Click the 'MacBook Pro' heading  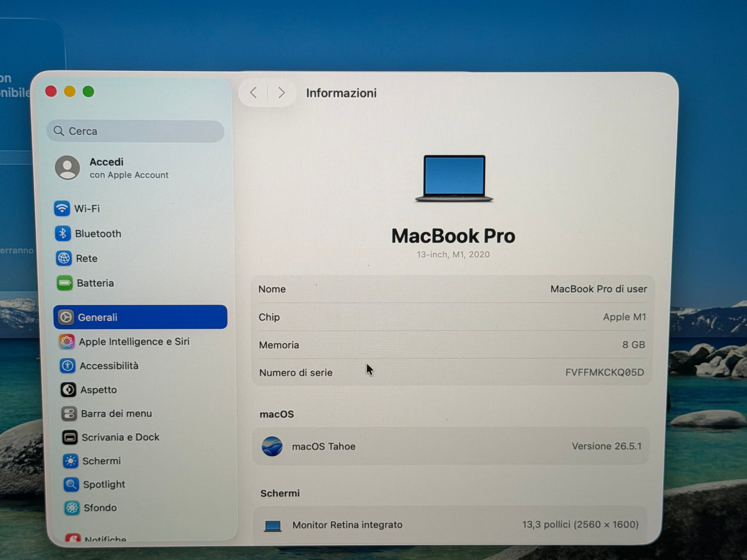tap(453, 236)
